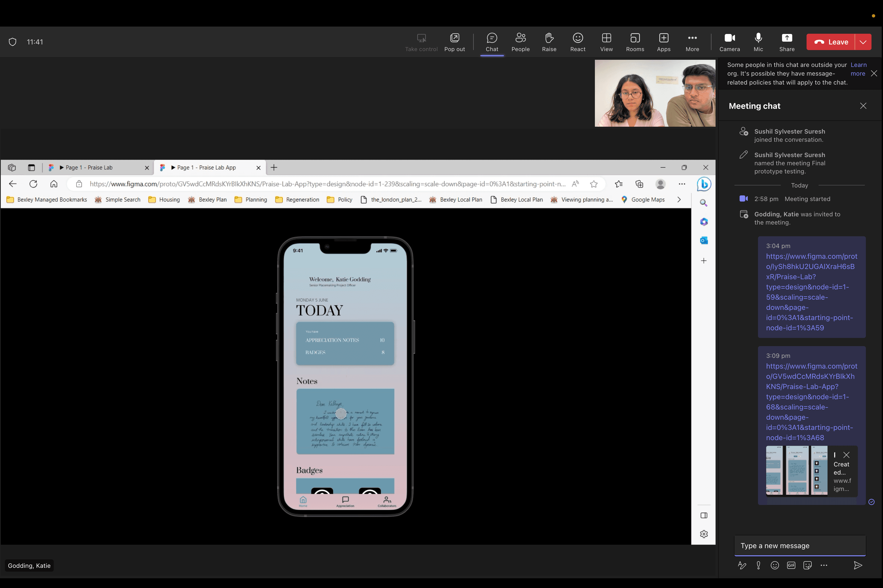Open the People participants tab
883x588 pixels.
point(520,42)
